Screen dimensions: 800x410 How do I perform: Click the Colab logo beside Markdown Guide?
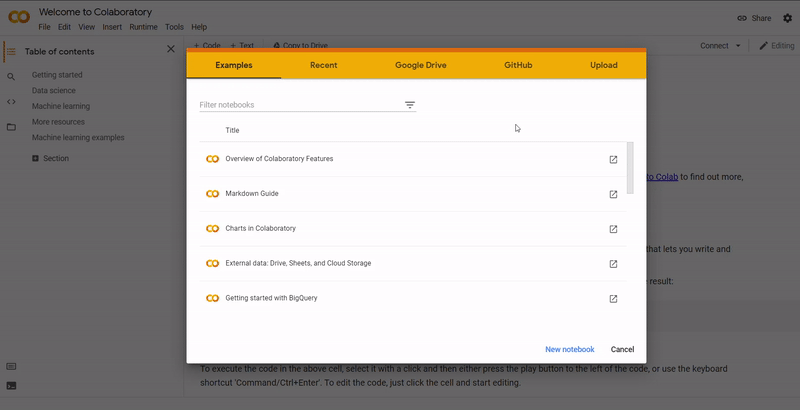[212, 194]
